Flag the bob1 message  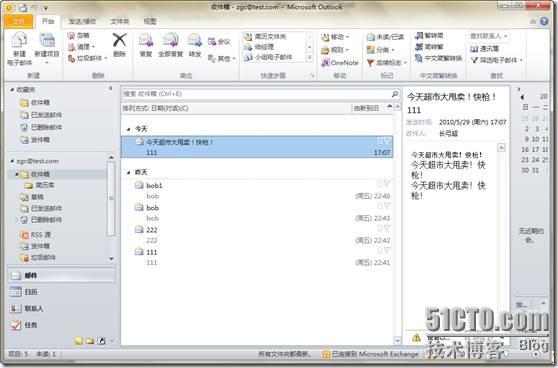point(386,184)
